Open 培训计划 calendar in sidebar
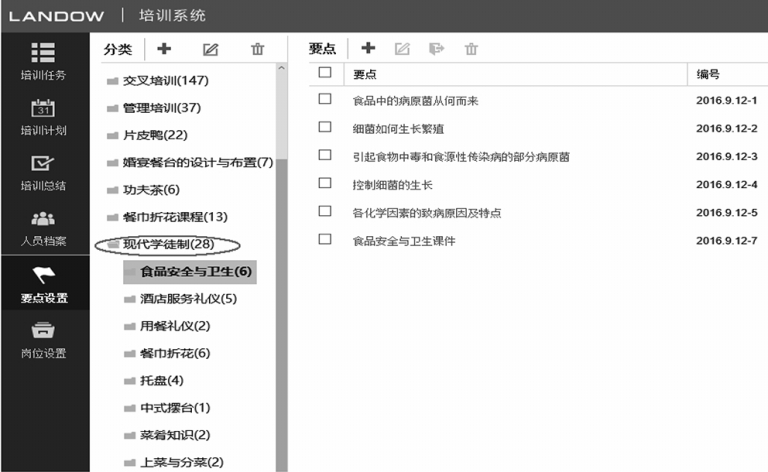Image resolution: width=768 pixels, height=472 pixels. [x=44, y=117]
